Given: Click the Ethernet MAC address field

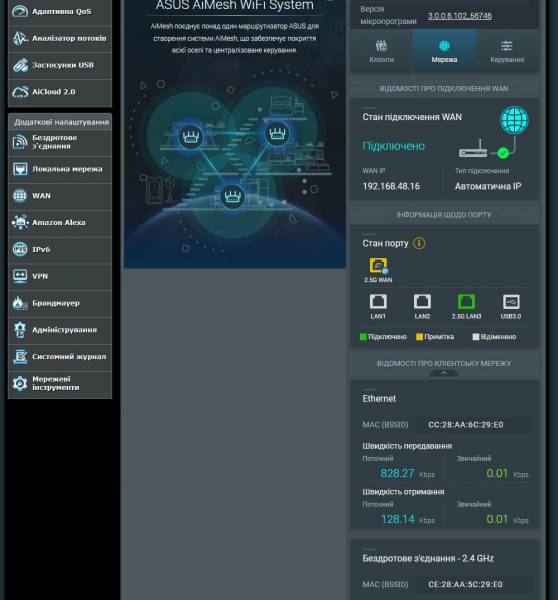Looking at the screenshot, I should pyautogui.click(x=473, y=425).
